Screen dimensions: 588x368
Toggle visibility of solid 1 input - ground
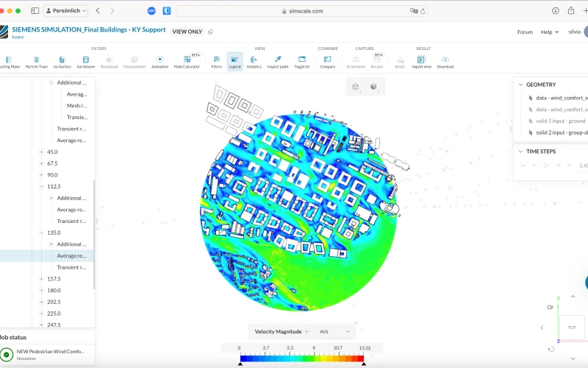click(x=530, y=121)
